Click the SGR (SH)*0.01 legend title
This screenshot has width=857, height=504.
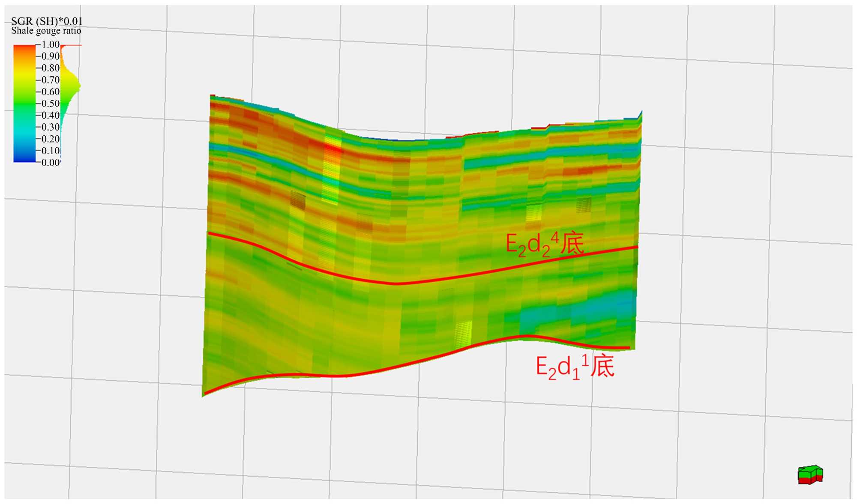click(x=47, y=21)
